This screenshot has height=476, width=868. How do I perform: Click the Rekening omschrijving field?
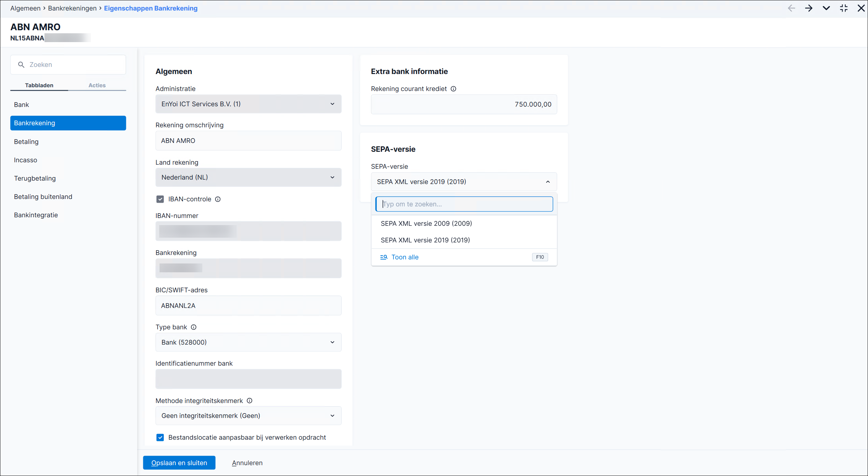point(248,141)
